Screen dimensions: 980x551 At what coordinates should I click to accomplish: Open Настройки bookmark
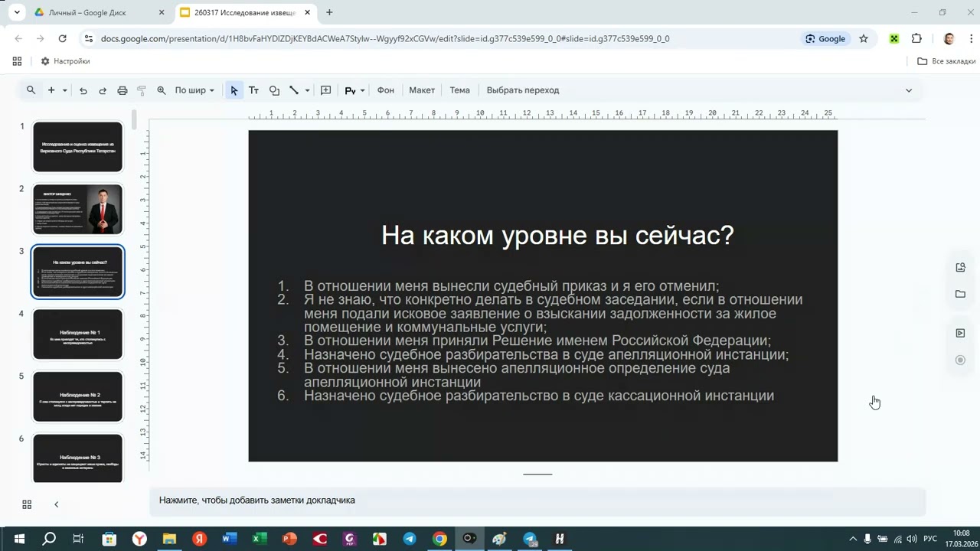pos(66,61)
